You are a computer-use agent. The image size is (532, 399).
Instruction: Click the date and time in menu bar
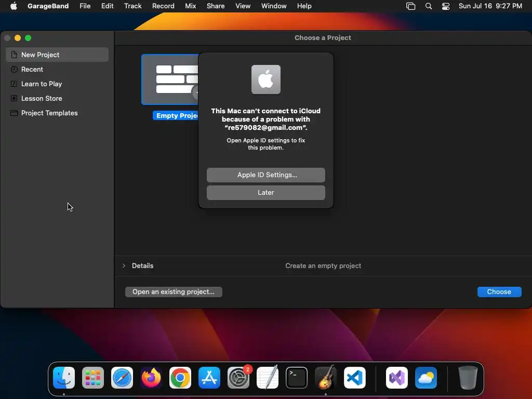pyautogui.click(x=490, y=6)
